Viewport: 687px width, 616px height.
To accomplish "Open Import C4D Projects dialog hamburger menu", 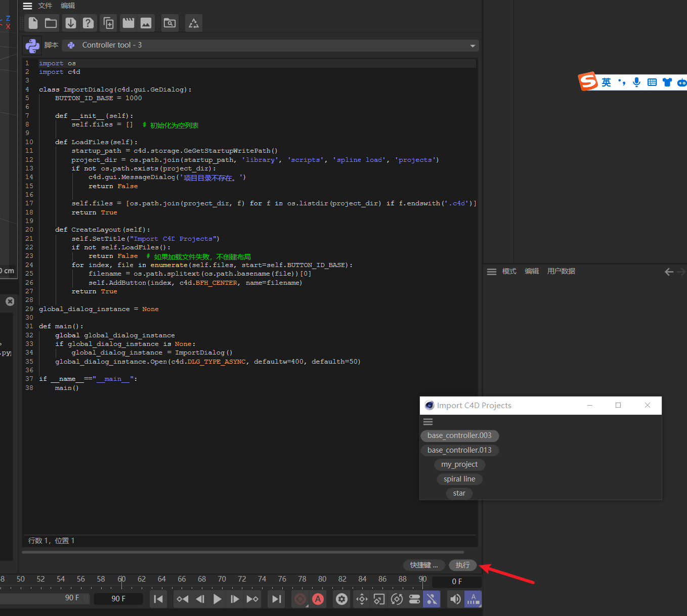I will [428, 422].
